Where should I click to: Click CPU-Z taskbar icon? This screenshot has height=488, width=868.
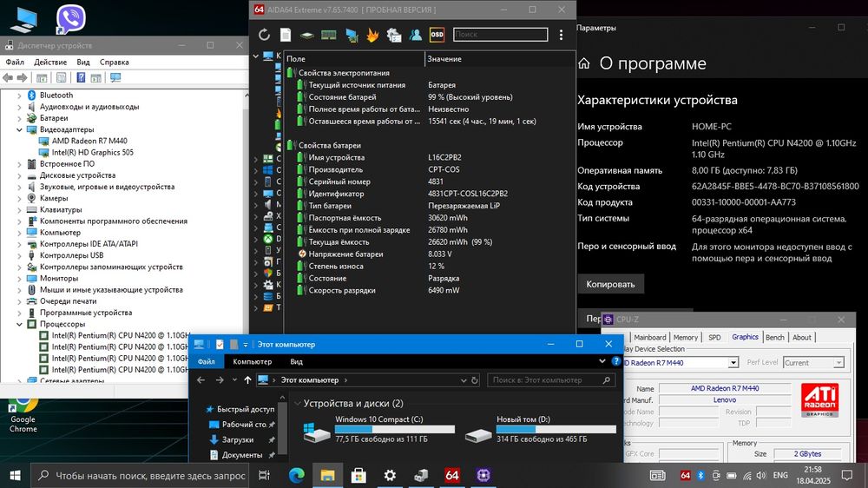click(x=483, y=475)
